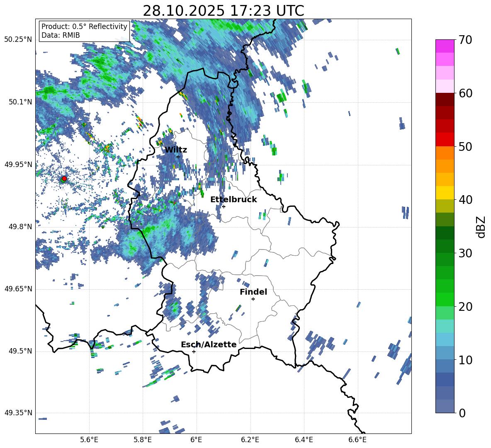Click the light cyan colorbar segment above 10
Image resolution: width=491 pixels, height=448 pixels.
tap(445, 339)
